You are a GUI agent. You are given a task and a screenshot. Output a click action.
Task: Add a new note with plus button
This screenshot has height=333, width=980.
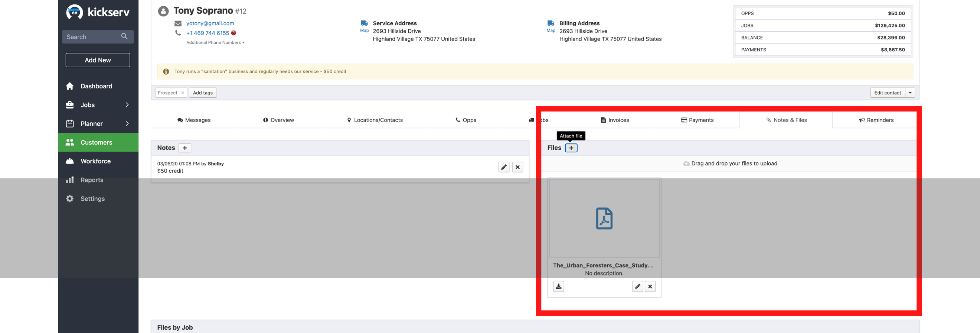point(184,148)
